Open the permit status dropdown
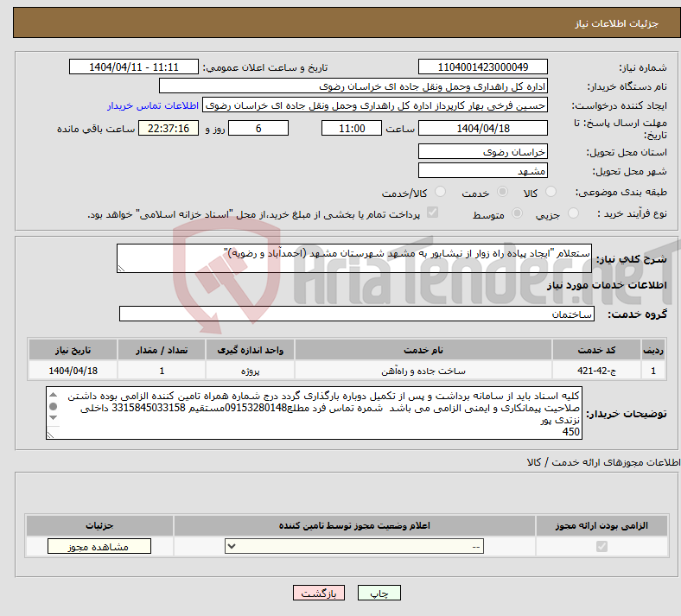Image resolution: width=681 pixels, height=616 pixels. click(354, 546)
